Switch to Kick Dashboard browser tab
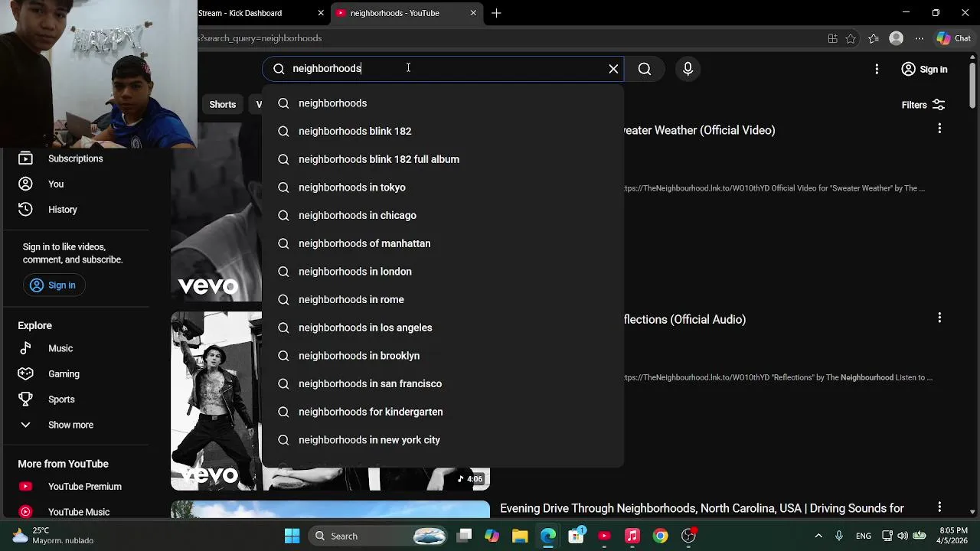This screenshot has width=980, height=551. (254, 13)
